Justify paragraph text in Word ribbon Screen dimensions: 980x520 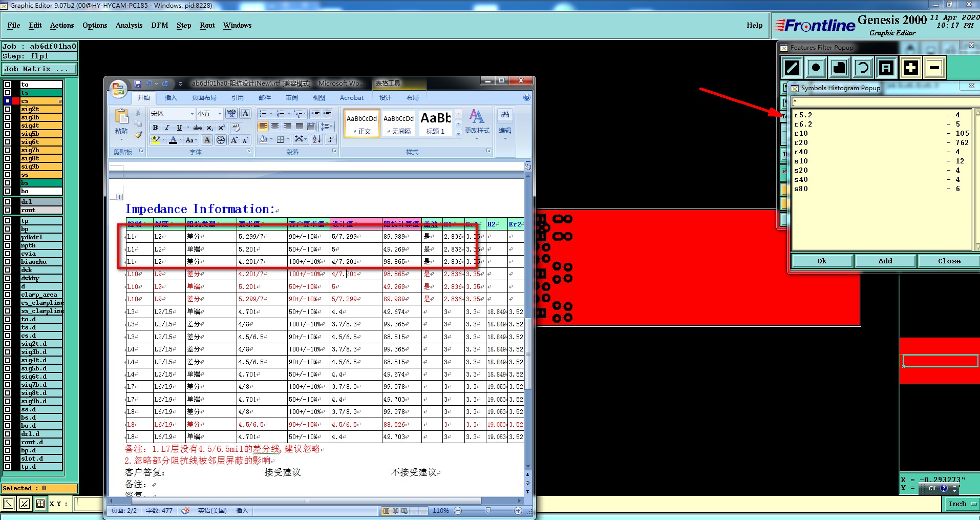[299, 127]
